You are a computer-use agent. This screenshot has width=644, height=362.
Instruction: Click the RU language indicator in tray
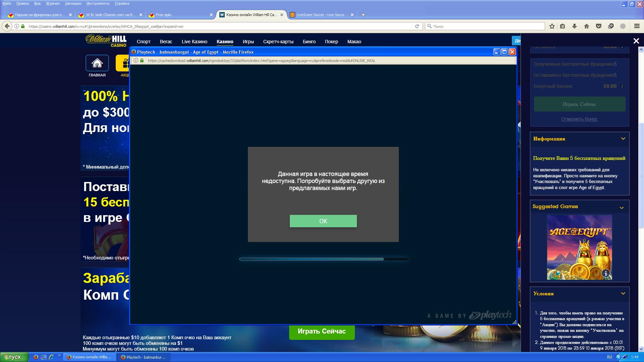point(609,357)
